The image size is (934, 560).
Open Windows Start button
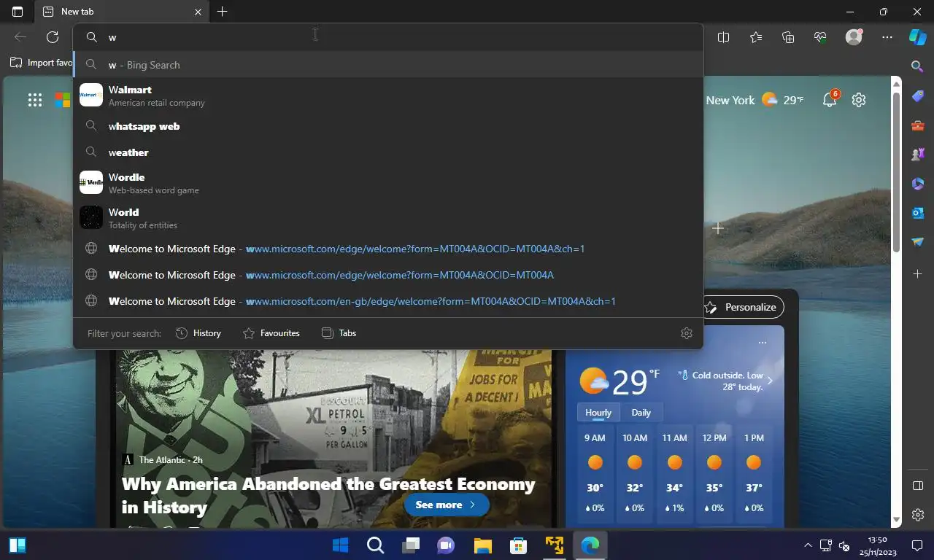tap(340, 545)
